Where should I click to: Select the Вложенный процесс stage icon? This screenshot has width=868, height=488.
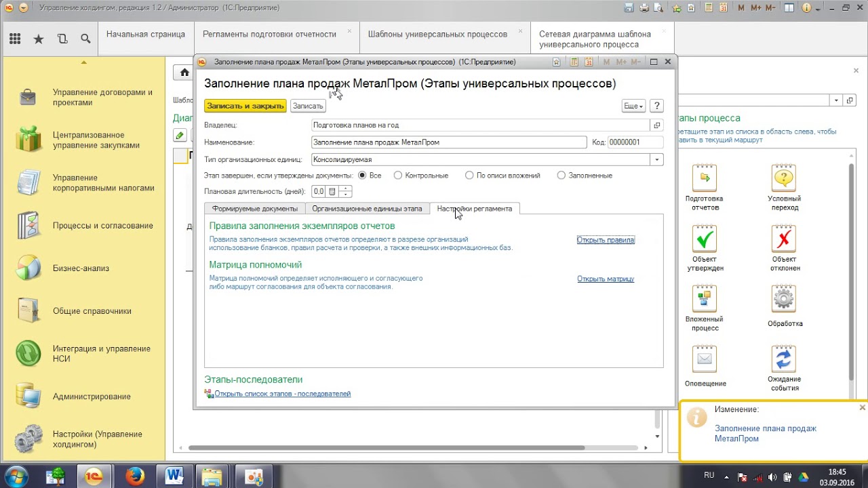[x=704, y=299]
